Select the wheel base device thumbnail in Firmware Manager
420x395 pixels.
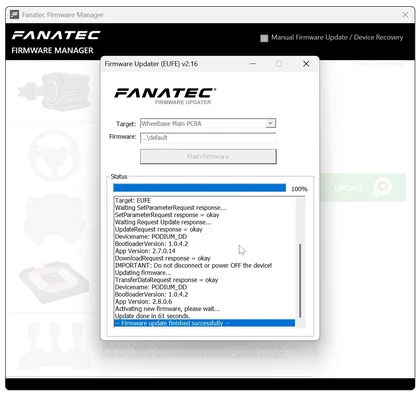[54, 92]
